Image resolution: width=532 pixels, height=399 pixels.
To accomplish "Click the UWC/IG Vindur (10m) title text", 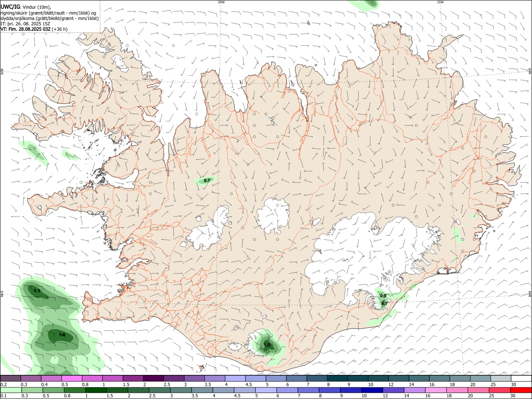I will click(26, 7).
